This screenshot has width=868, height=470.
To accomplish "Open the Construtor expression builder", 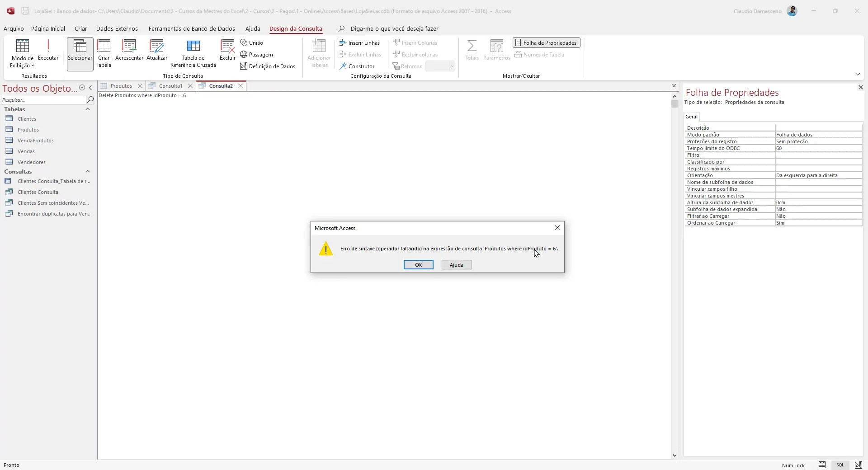I will 358,66.
